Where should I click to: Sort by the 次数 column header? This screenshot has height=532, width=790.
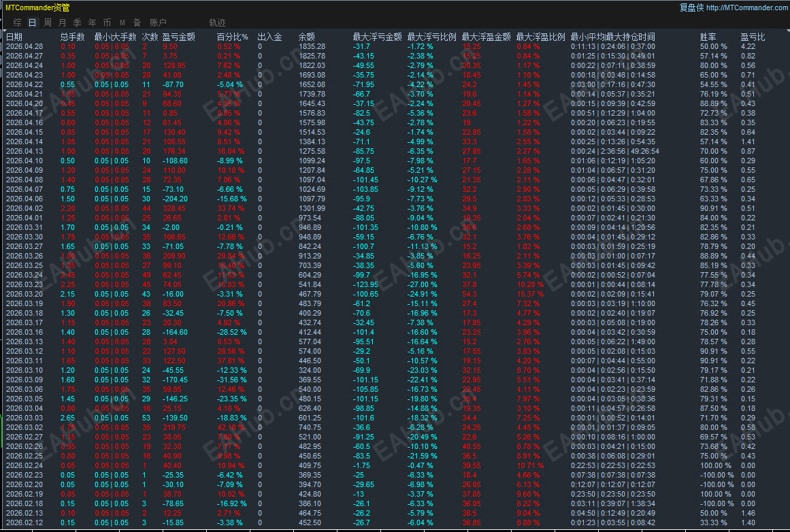tap(150, 37)
